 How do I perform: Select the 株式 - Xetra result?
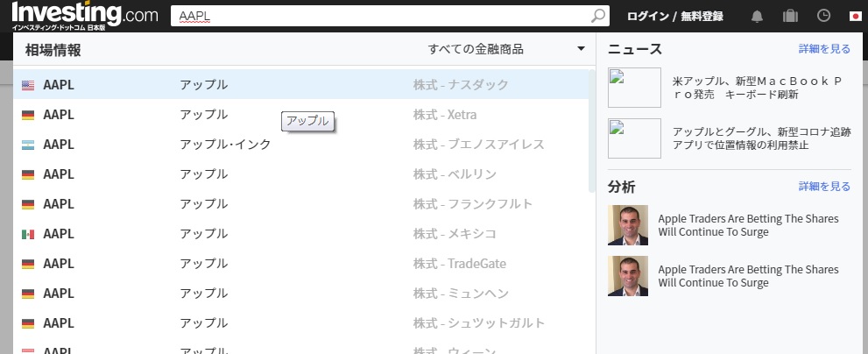coord(300,115)
